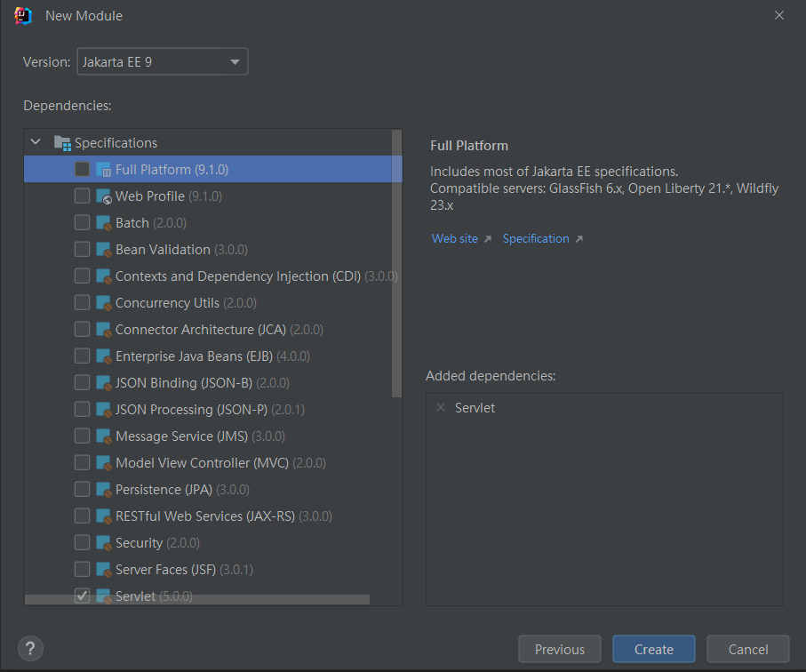The height and width of the screenshot is (672, 806).
Task: Uncheck the Servlet checkbox
Action: point(83,596)
